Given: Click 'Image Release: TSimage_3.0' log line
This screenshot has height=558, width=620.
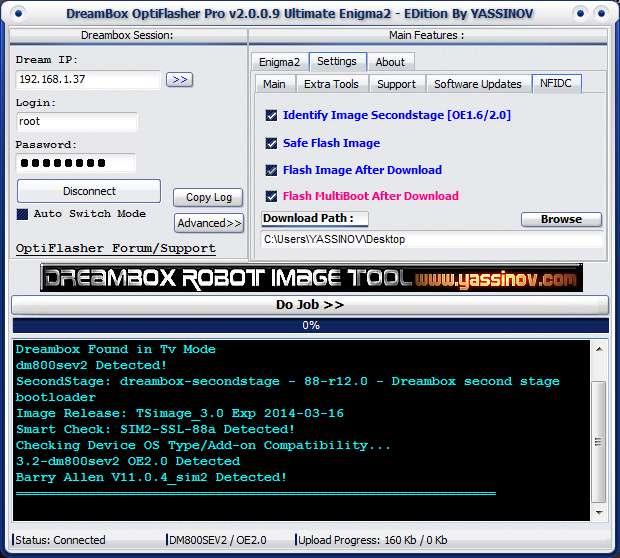Looking at the screenshot, I should 180,413.
